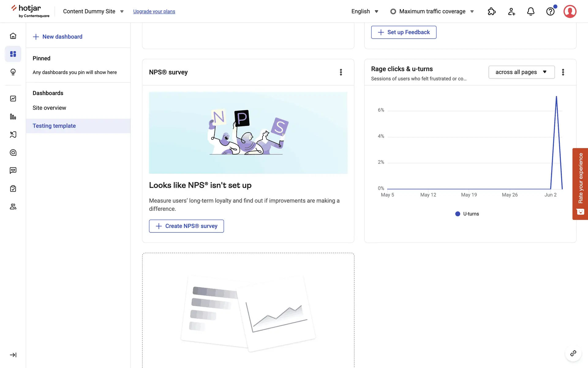Select Testing template dashboard
Image resolution: width=588 pixels, height=368 pixels.
point(54,126)
